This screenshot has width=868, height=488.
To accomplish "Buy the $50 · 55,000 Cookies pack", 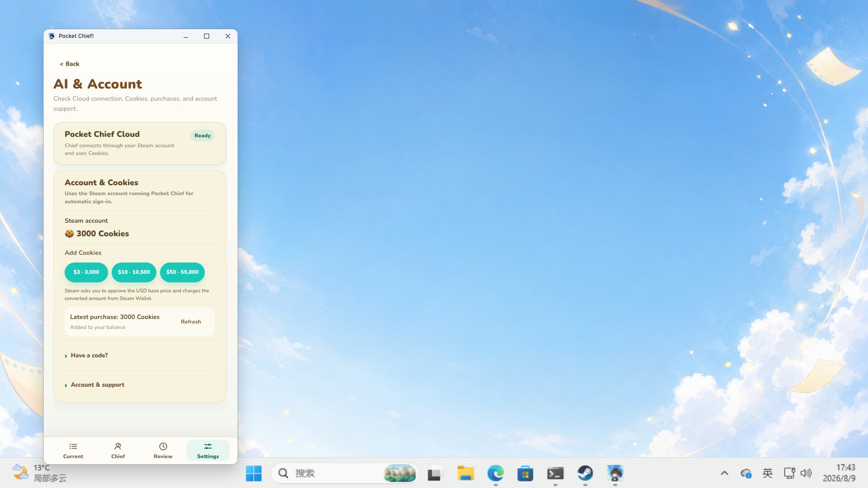I will [x=182, y=272].
